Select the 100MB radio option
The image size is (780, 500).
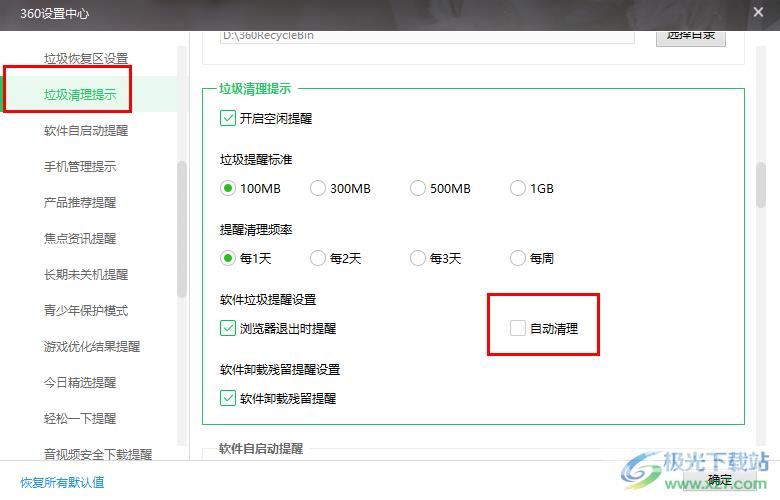[228, 189]
